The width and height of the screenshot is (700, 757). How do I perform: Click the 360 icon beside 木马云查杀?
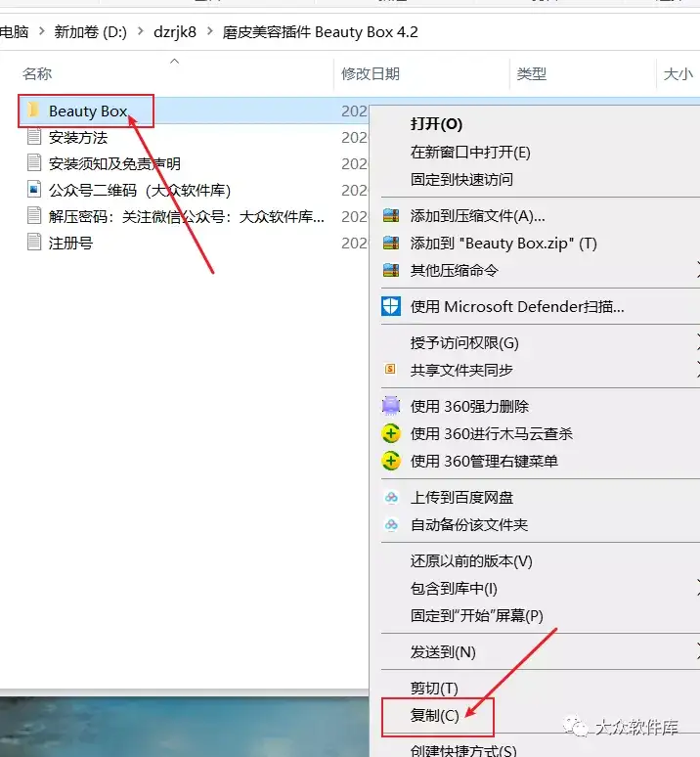coord(391,433)
